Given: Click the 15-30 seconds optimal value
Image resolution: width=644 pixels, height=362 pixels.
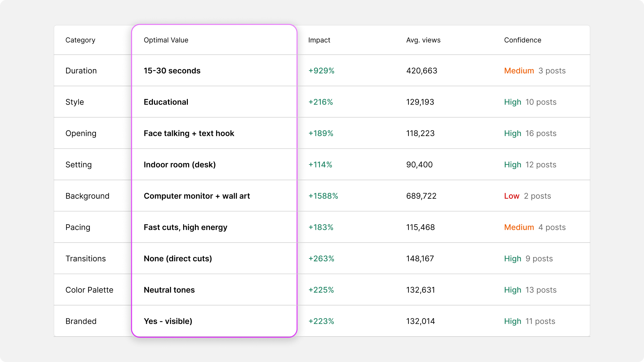Looking at the screenshot, I should pos(172,71).
